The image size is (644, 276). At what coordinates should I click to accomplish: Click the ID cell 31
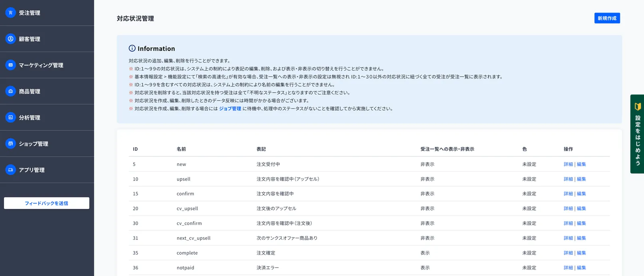coord(135,238)
